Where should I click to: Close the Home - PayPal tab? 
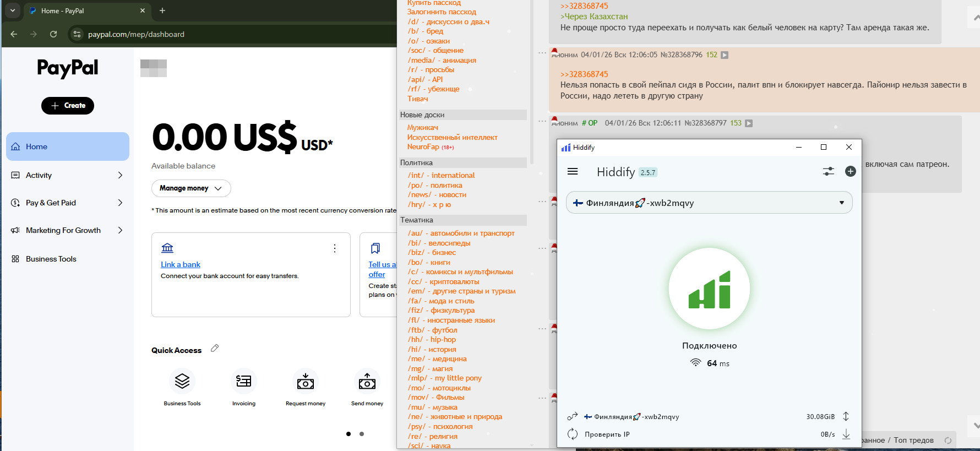(x=143, y=10)
